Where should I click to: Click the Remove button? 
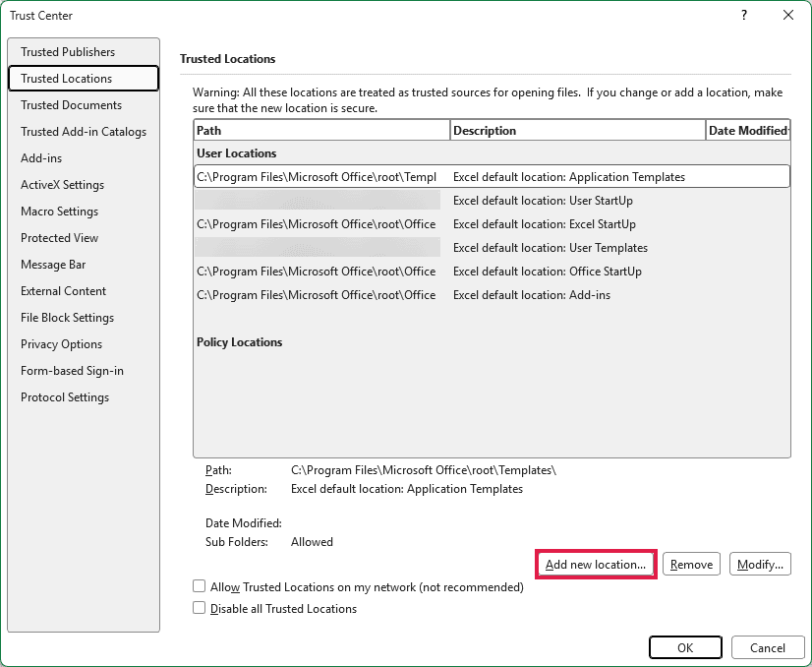(691, 565)
